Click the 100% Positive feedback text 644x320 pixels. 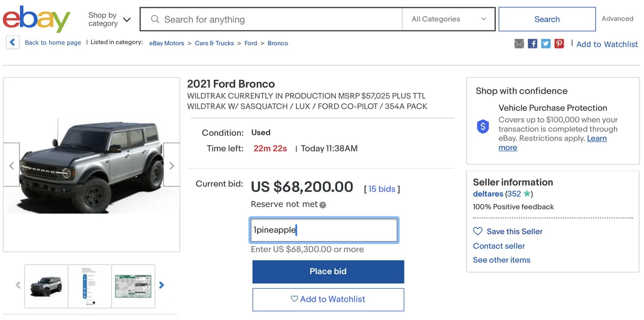click(x=513, y=207)
